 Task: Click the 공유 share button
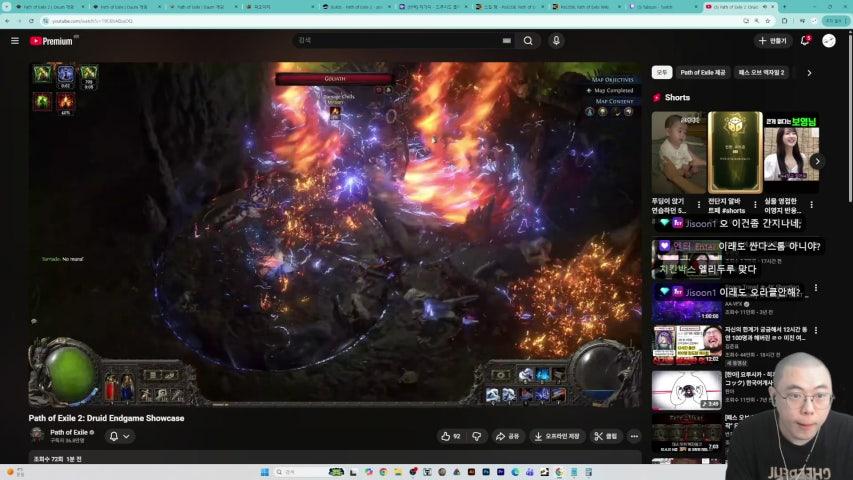click(x=507, y=436)
